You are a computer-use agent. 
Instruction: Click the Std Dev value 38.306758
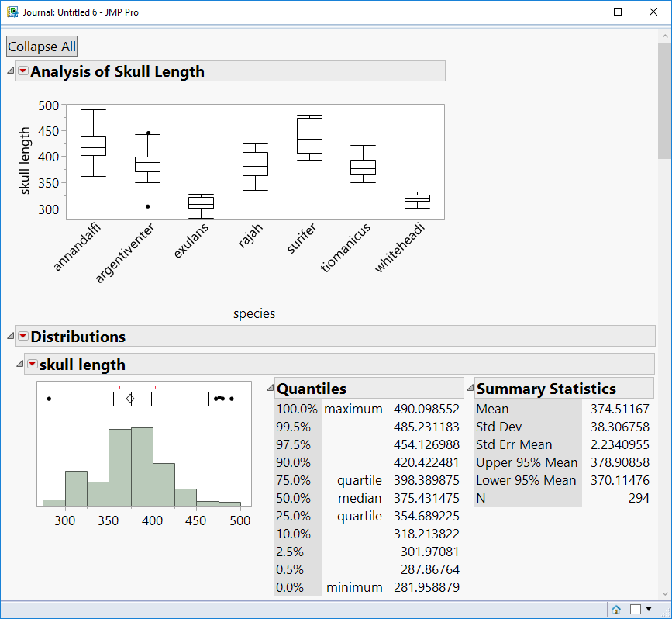pos(620,427)
